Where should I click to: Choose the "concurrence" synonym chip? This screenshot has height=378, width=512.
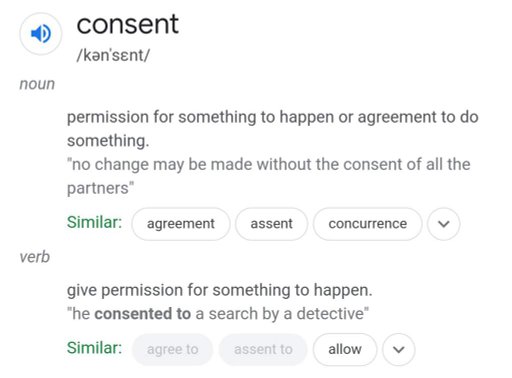coord(367,224)
